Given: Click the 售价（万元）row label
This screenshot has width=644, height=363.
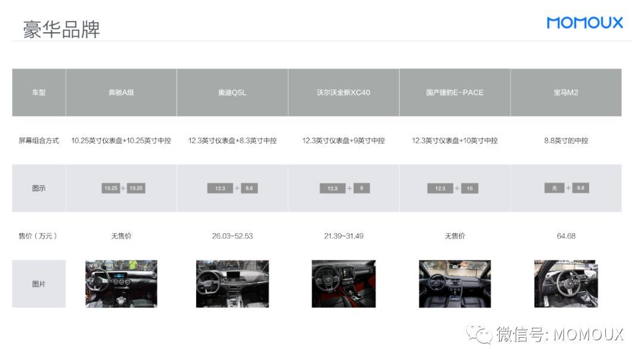Looking at the screenshot, I should pyautogui.click(x=38, y=236).
